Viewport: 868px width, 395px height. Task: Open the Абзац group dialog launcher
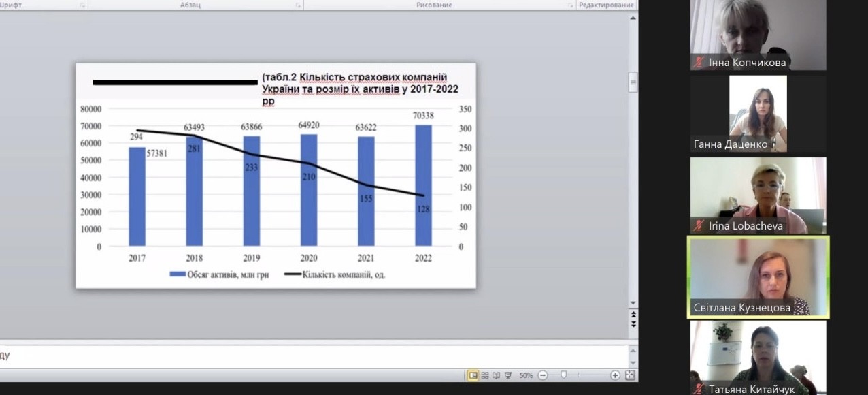(x=298, y=5)
